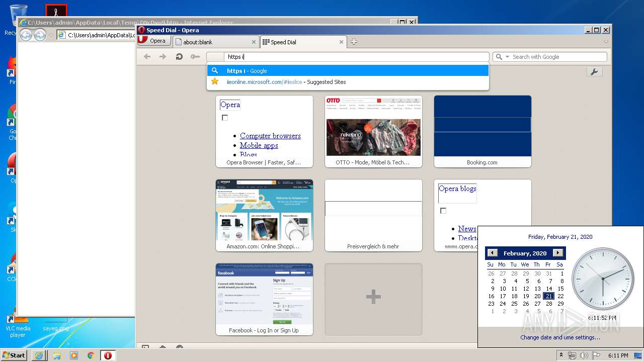Close the Speed Dial tab

[x=342, y=42]
